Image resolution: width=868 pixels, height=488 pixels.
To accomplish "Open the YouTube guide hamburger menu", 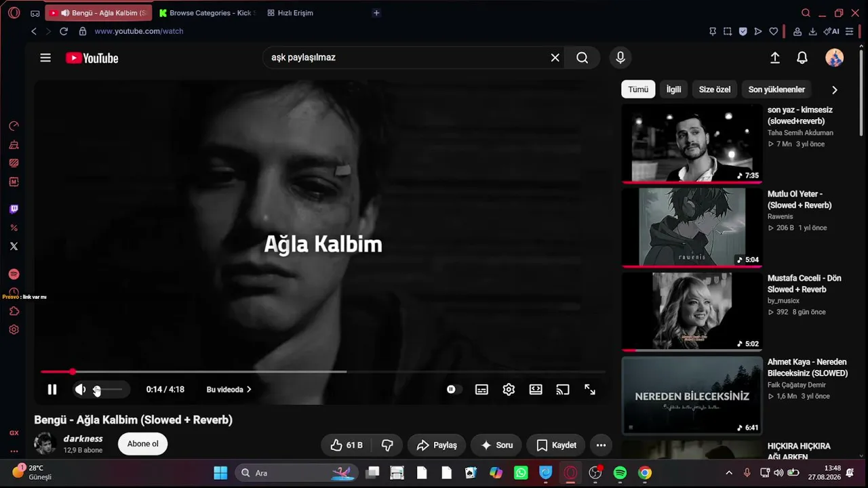I will pyautogui.click(x=45, y=58).
